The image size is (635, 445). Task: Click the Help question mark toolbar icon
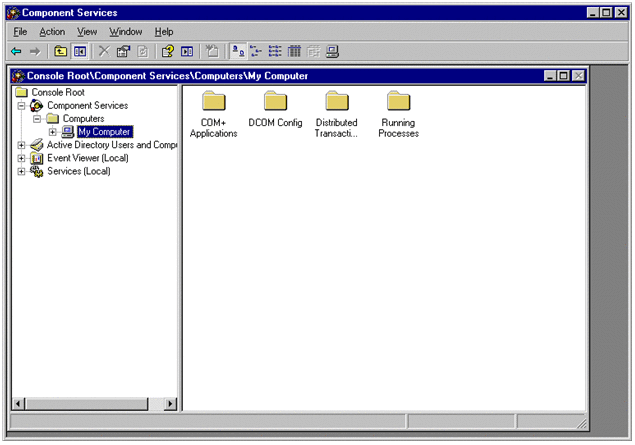[x=167, y=51]
